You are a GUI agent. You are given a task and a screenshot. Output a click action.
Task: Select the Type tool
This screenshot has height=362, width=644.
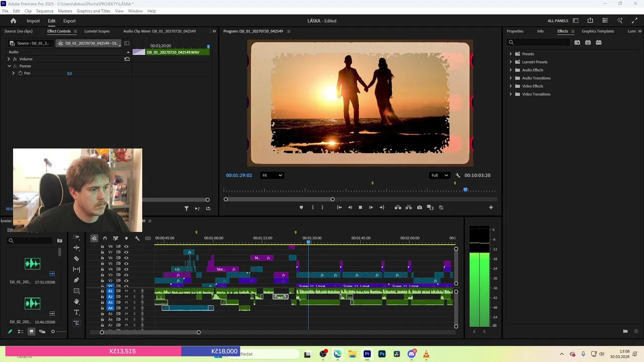76,312
